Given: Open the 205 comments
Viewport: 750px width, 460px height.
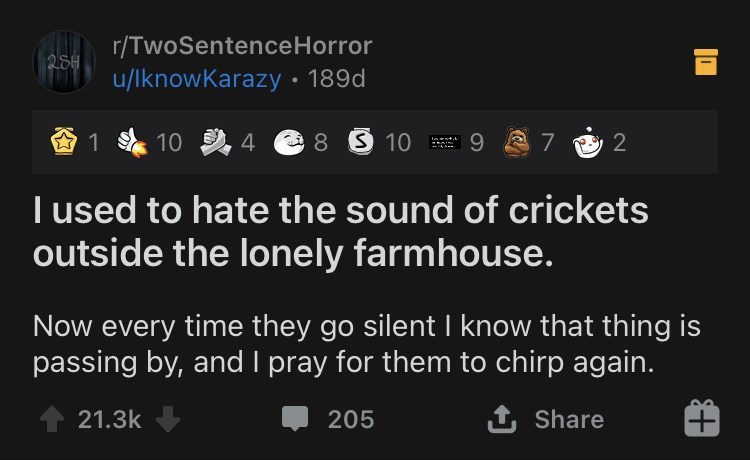Looking at the screenshot, I should [330, 420].
